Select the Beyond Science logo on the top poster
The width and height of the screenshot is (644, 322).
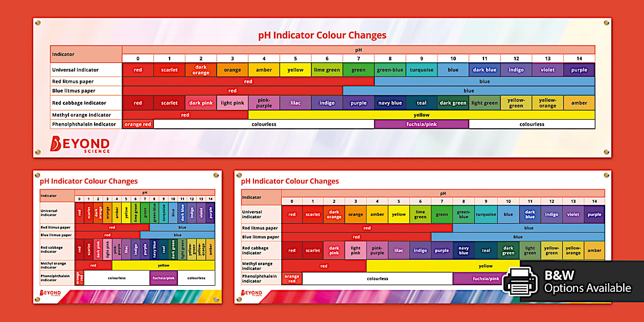click(x=81, y=145)
